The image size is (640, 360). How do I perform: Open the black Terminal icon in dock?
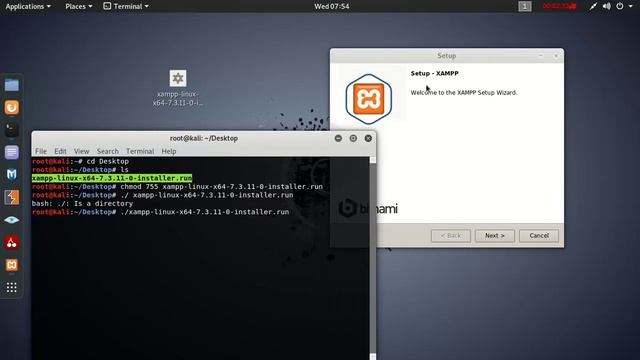pos(11,130)
